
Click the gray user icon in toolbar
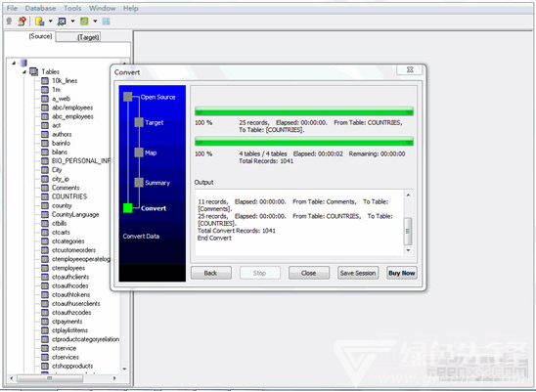click(x=9, y=22)
